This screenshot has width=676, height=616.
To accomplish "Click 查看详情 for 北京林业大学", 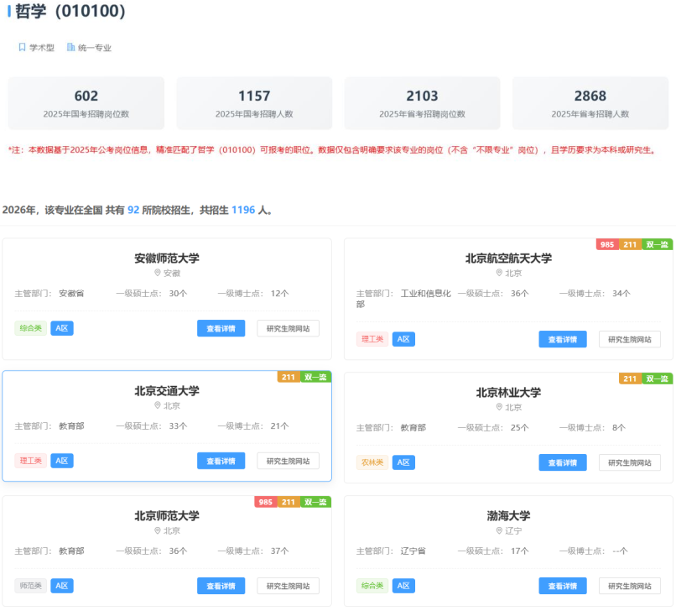I will click(x=562, y=462).
